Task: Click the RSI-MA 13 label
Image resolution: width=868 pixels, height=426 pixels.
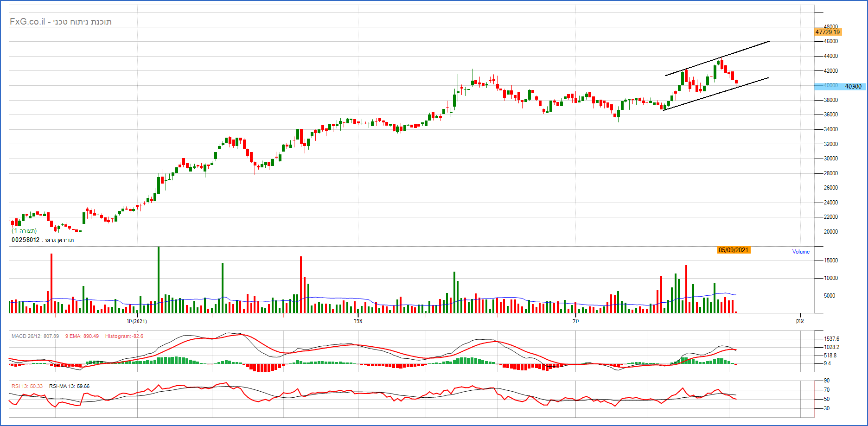Action: [x=69, y=386]
